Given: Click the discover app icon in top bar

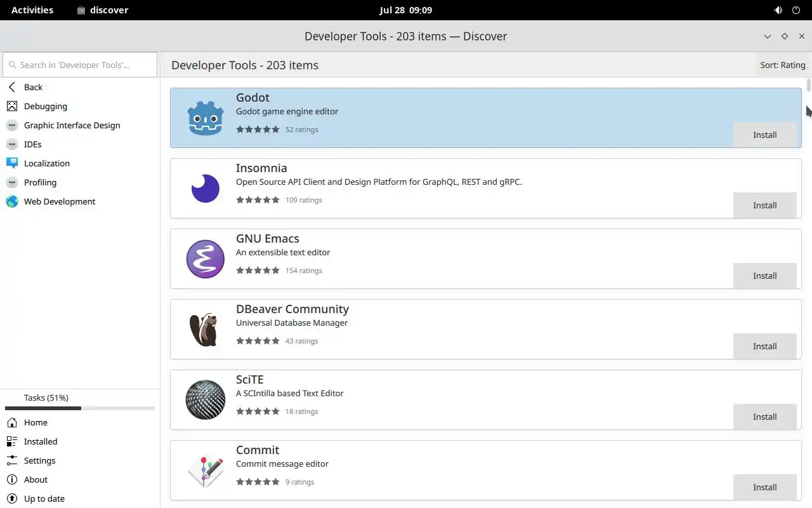Looking at the screenshot, I should (x=81, y=10).
